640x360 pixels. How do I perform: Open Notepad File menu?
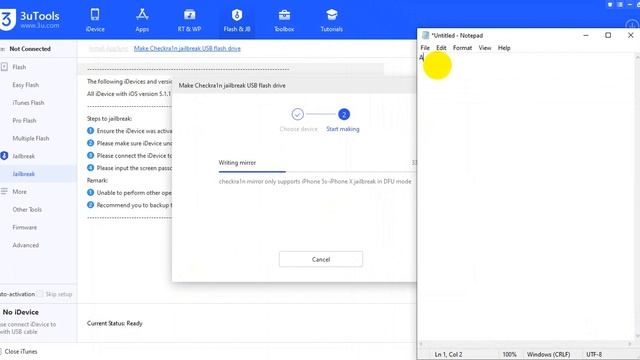425,48
